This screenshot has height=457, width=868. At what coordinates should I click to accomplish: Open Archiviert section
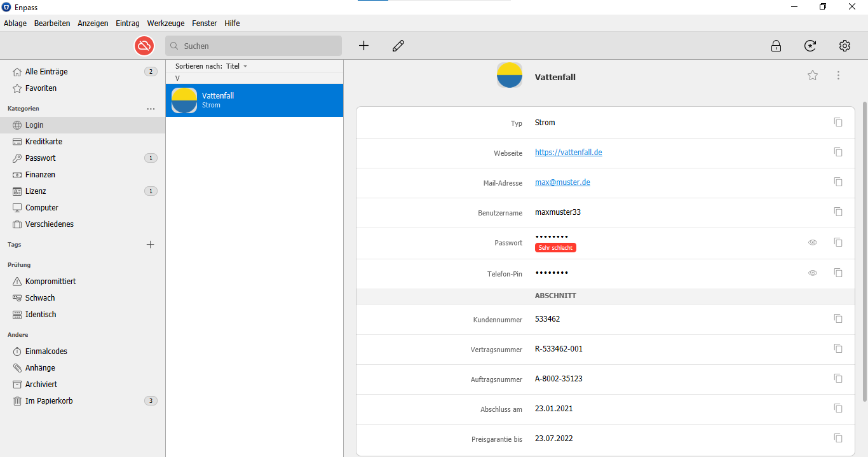[83, 385]
